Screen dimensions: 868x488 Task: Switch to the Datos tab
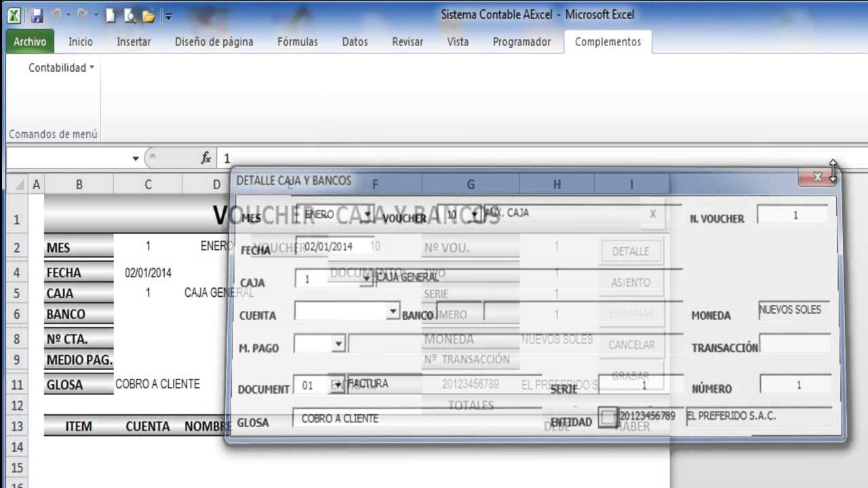[x=355, y=42]
